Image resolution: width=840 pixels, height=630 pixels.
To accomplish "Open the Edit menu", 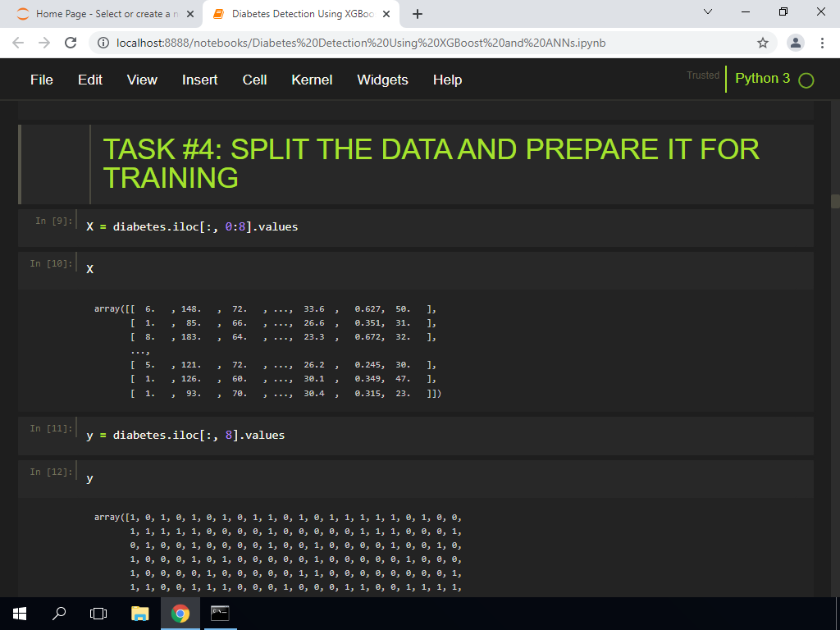I will (90, 80).
